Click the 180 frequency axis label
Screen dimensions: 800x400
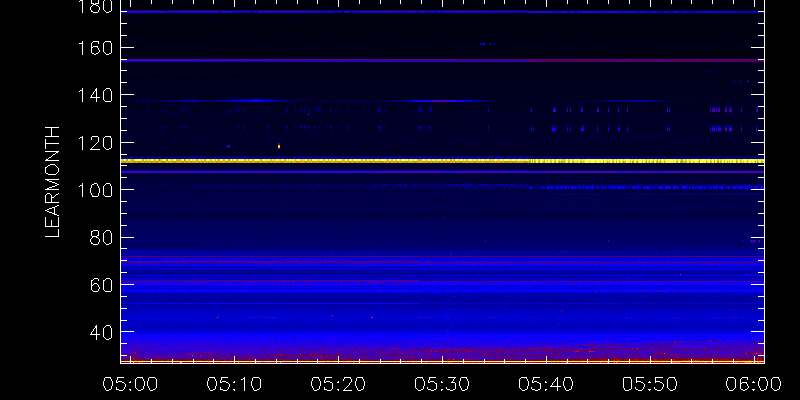(93, 6)
